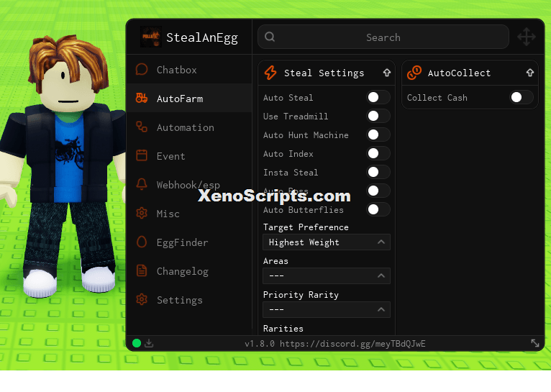Click the AutoCollect coins icon
Image resolution: width=551 pixels, height=392 pixels.
click(x=414, y=73)
